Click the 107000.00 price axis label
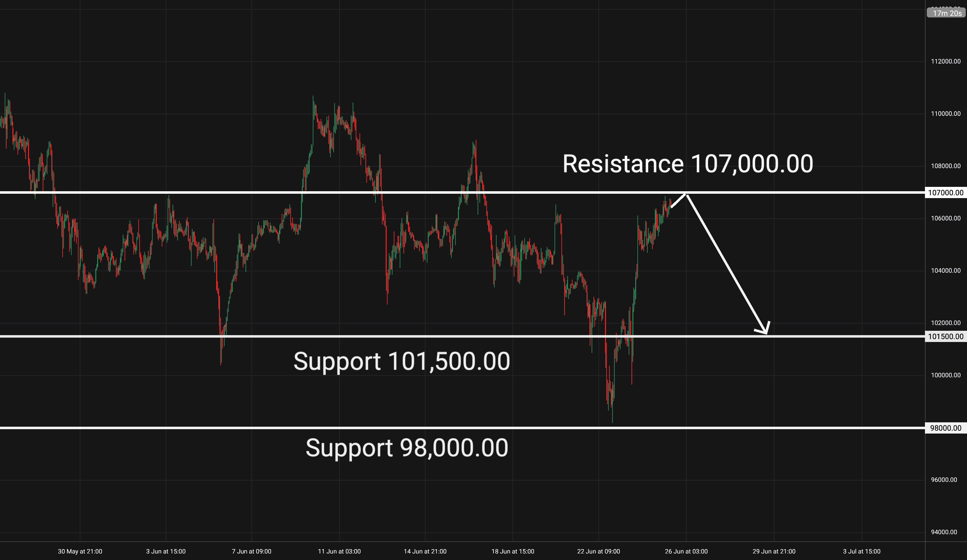The height and width of the screenshot is (560, 967). [946, 192]
